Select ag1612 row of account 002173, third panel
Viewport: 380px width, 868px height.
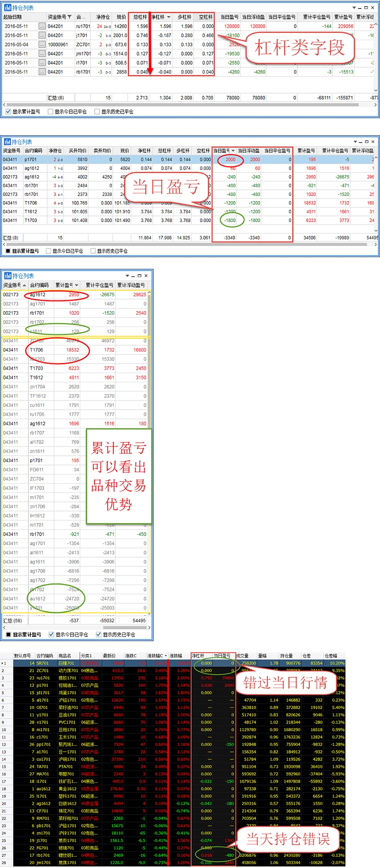[74, 294]
